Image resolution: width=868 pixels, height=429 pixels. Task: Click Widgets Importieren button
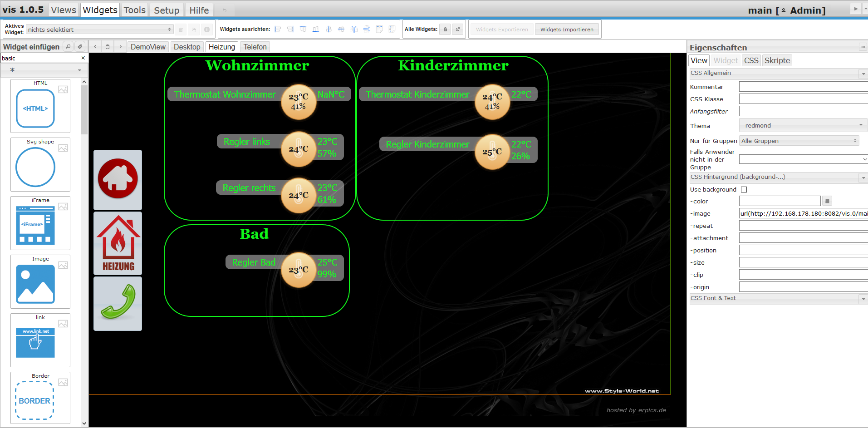(x=567, y=30)
